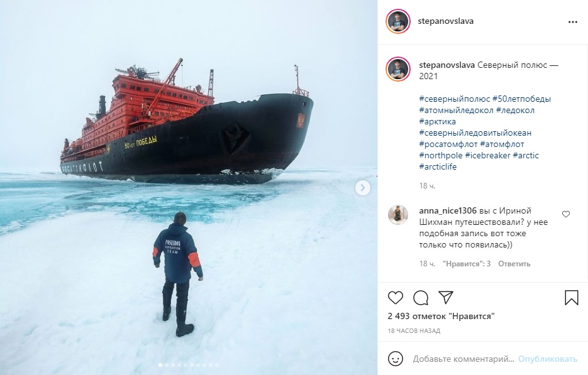Image resolution: width=588 pixels, height=375 pixels.
Task: Open the comment speech bubble icon
Action: (x=421, y=298)
